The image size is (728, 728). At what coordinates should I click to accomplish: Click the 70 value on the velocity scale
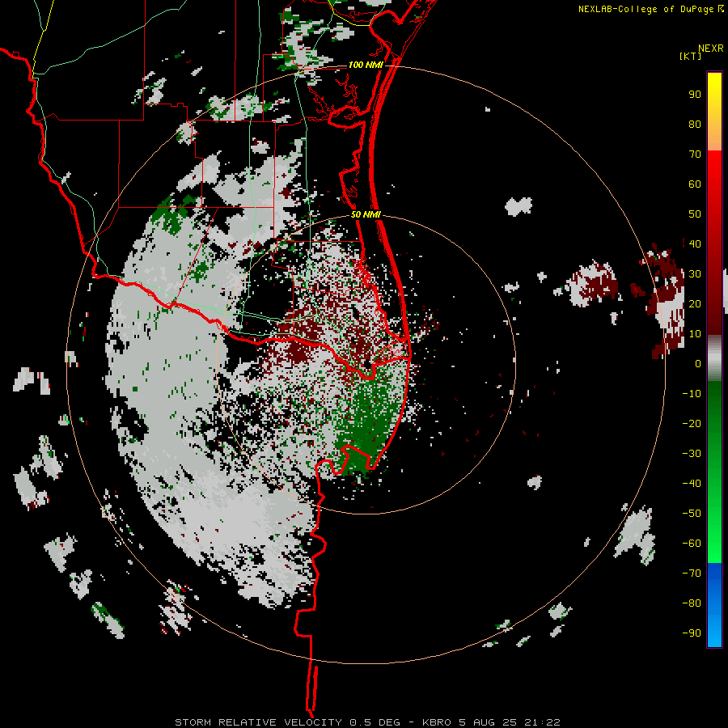(x=695, y=154)
